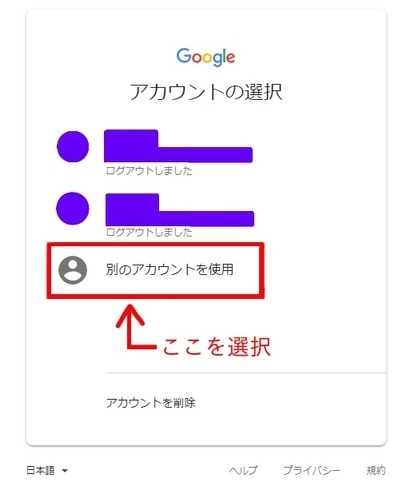Viewport: 415px width, 482px height.
Task: Click the language dropdown arrow
Action: [65, 471]
